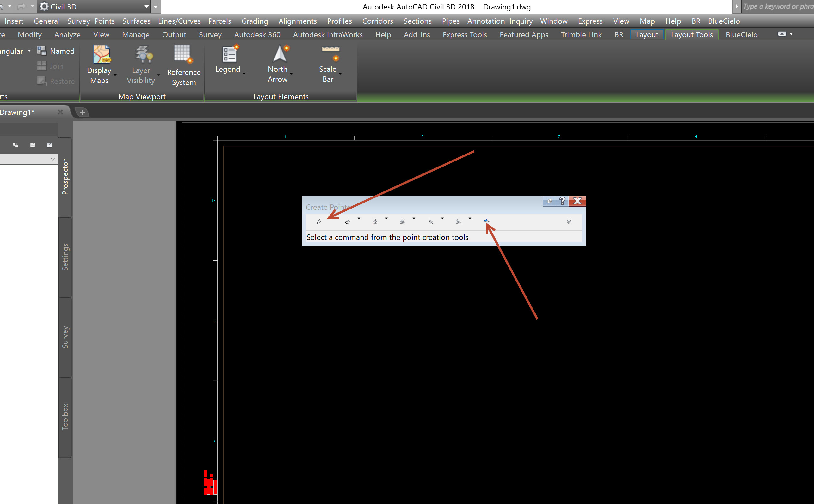Click the list view icon in Toolspace
The width and height of the screenshot is (814, 504).
(x=32, y=145)
